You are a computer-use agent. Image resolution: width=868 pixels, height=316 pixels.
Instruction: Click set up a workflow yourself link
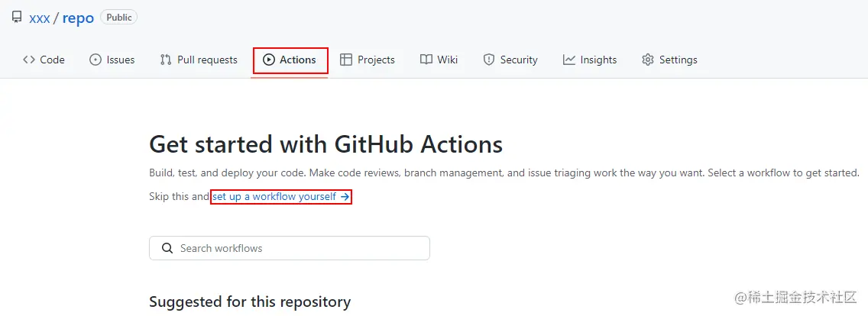[281, 196]
